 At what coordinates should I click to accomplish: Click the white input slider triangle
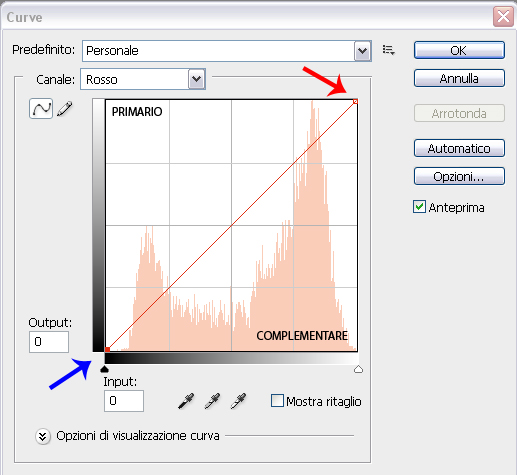[358, 369]
